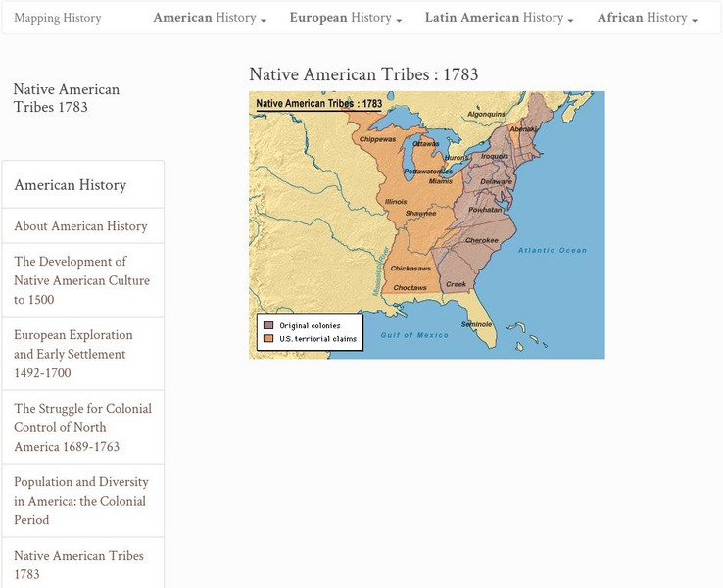
Task: Open the Mapping History home link
Action: 58,18
